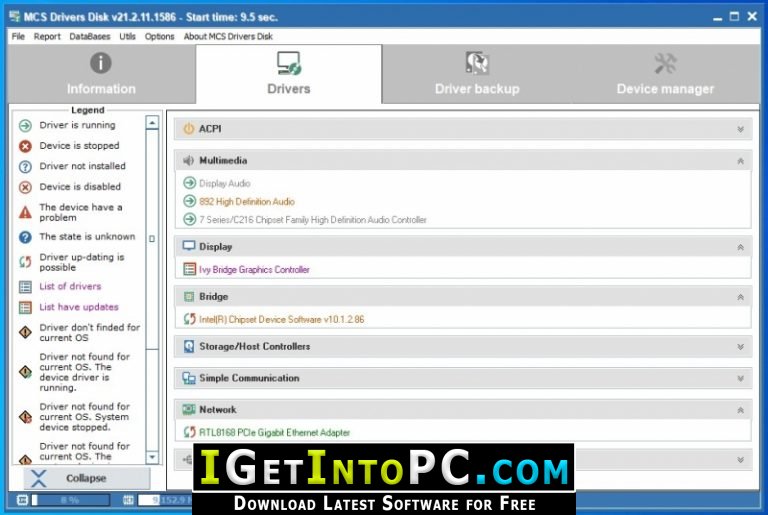Click the 'Device is stopped' red legend icon

click(x=25, y=146)
